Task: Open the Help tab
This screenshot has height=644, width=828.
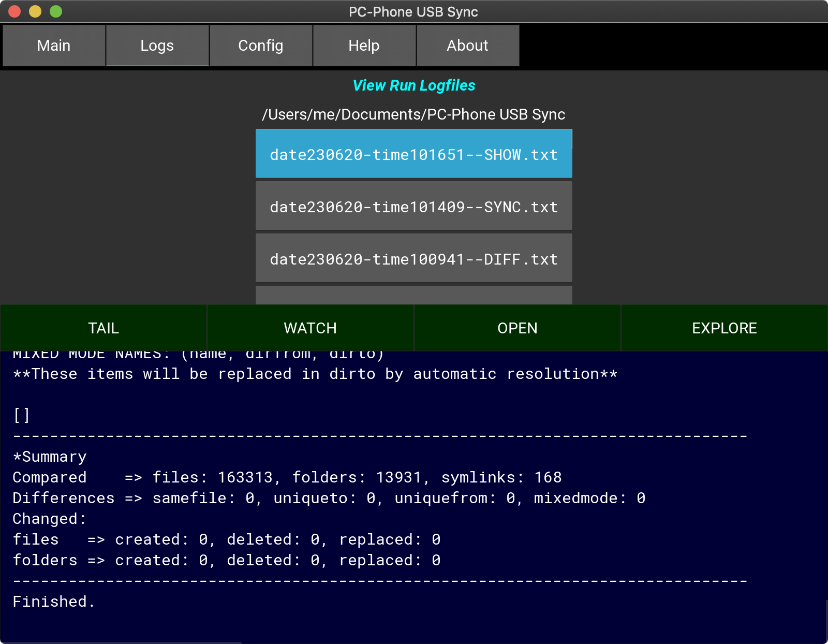Action: 364,46
